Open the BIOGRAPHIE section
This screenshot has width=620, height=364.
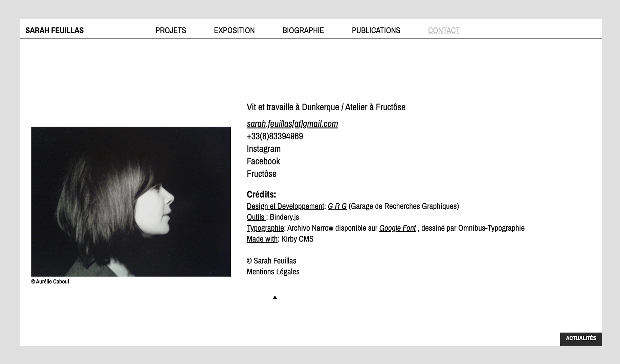(x=303, y=30)
